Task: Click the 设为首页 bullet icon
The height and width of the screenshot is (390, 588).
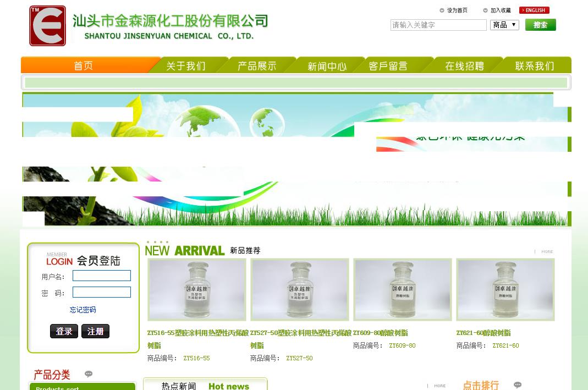Action: pyautogui.click(x=442, y=10)
